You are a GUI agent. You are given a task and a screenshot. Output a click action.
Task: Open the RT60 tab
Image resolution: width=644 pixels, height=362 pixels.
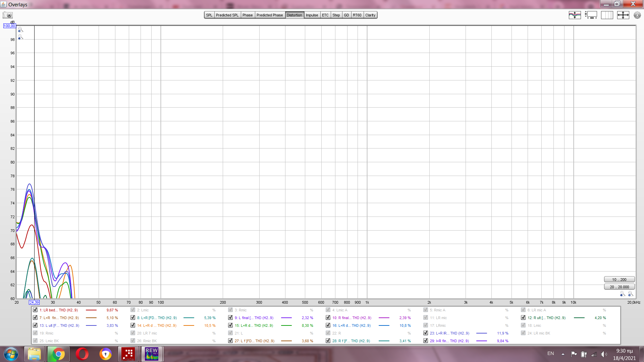tap(357, 15)
